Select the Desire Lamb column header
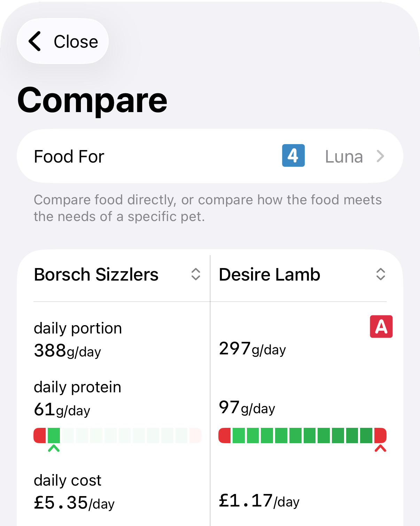The image size is (420, 526). point(270,274)
